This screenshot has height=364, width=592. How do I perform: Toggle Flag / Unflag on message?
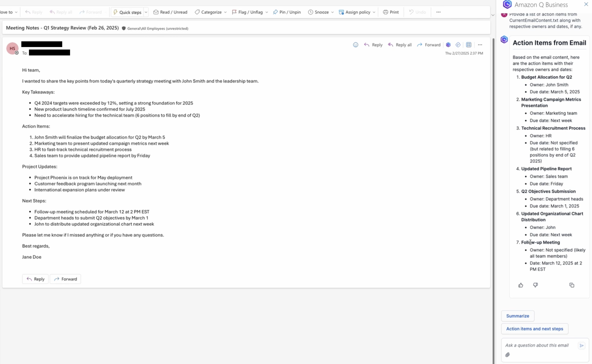tap(247, 12)
